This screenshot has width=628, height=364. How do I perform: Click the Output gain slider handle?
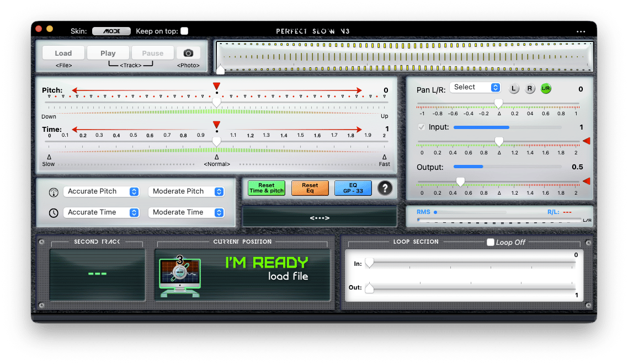coord(460,182)
